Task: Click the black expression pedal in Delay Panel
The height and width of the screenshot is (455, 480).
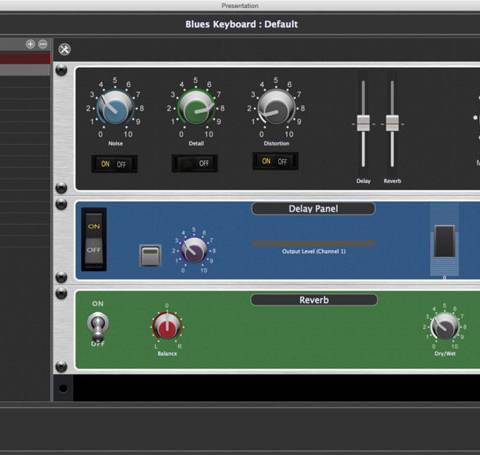Action: 444,241
